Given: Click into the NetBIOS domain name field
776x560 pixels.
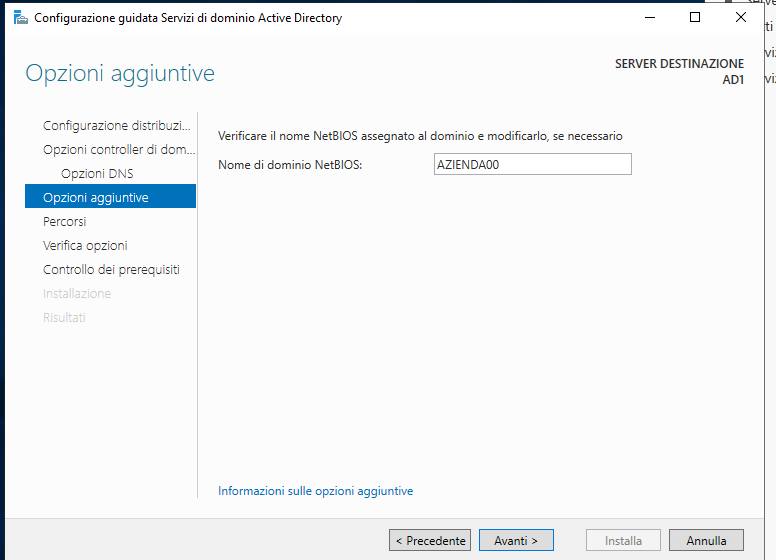Looking at the screenshot, I should point(533,164).
